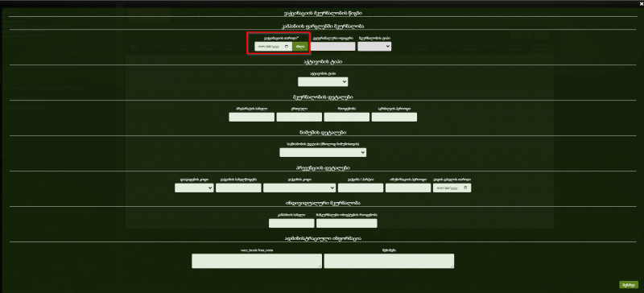Open the treatment type dropdown in campaign section
Image resolution: width=644 pixels, height=293 pixels.
click(x=374, y=47)
